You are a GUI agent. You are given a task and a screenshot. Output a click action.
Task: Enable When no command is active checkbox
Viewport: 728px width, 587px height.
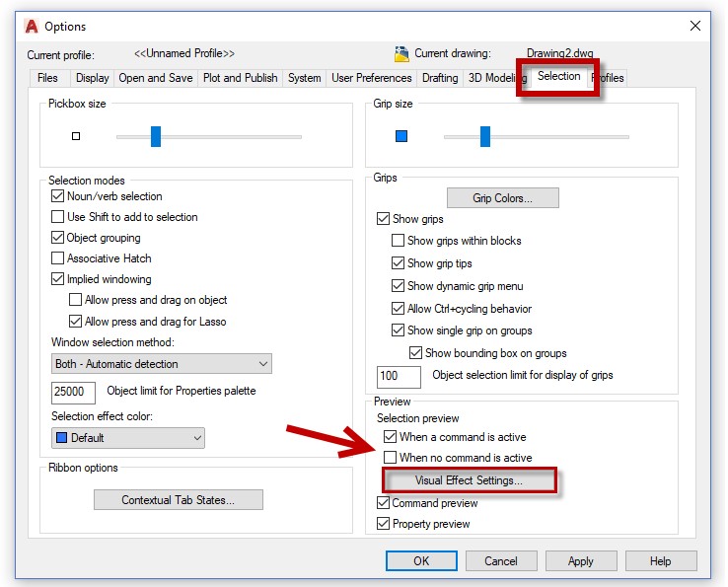click(x=390, y=458)
